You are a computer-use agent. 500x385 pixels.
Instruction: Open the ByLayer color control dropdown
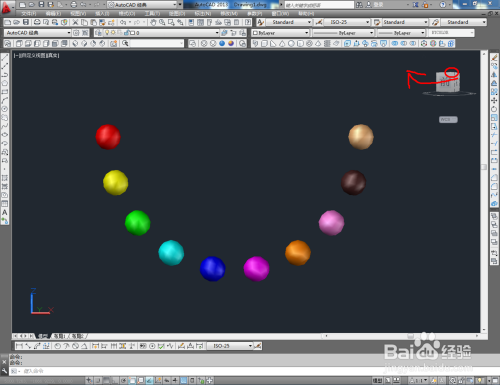click(x=280, y=33)
